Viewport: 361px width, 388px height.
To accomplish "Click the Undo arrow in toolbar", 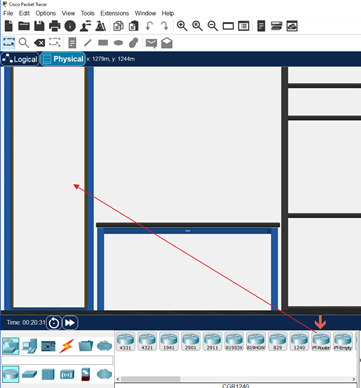I will pos(149,26).
